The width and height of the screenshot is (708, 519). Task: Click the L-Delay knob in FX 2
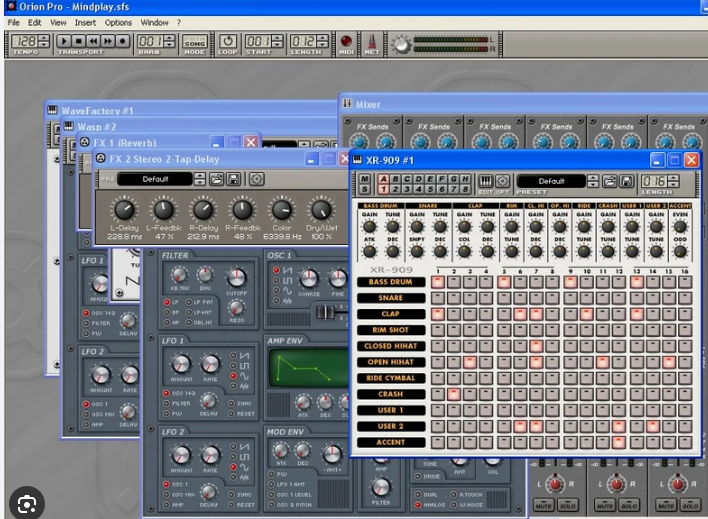pos(124,210)
